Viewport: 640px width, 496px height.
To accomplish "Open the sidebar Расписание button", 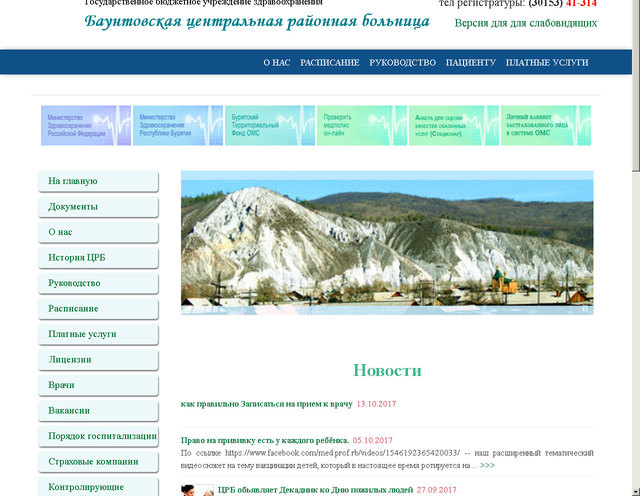I will click(98, 309).
